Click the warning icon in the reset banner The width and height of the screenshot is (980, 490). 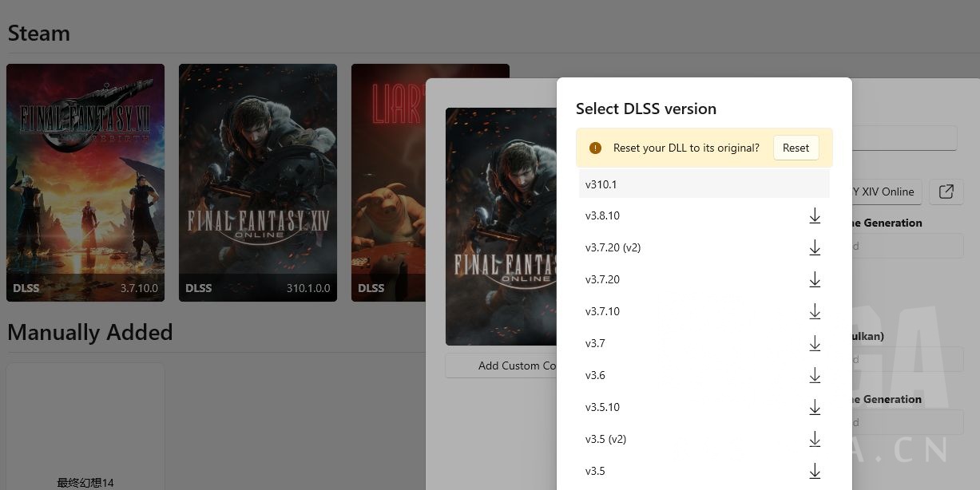[x=595, y=148]
